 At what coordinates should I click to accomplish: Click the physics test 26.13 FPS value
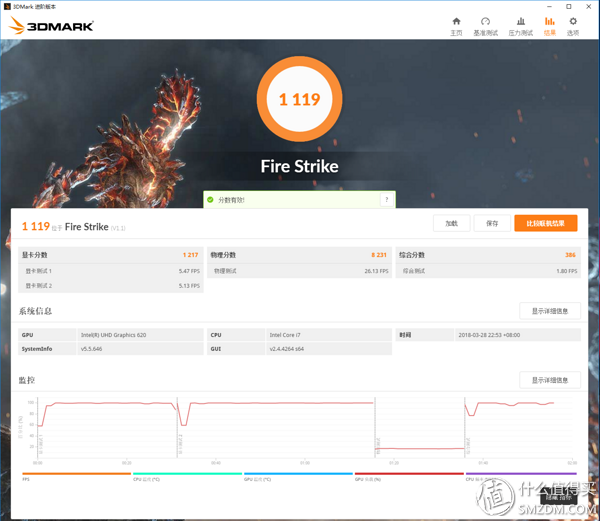[376, 271]
